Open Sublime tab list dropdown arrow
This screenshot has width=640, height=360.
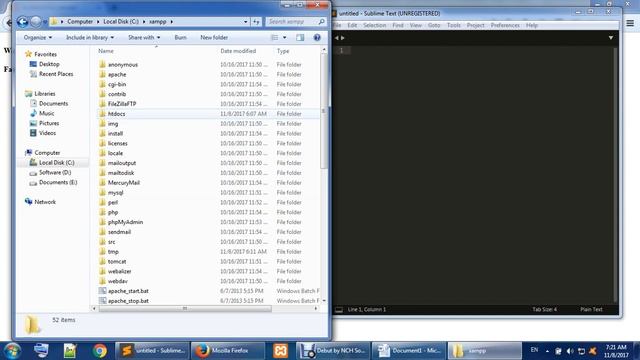click(611, 38)
